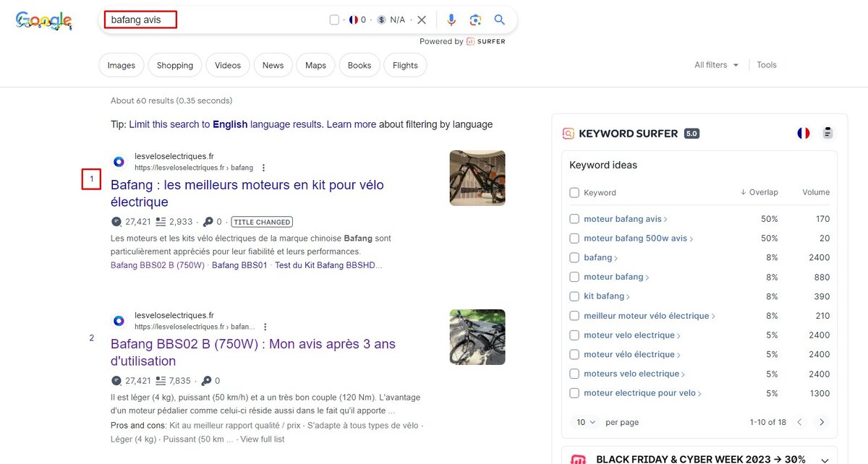Open 'Bafang BBS02 B (750W) : Mon avis' result
868x464 pixels.
(253, 353)
